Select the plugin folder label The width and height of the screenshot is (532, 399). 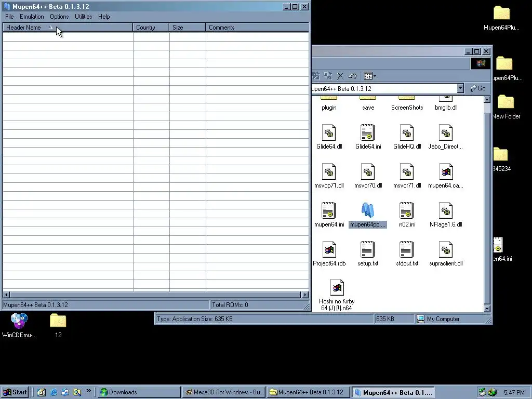(329, 108)
